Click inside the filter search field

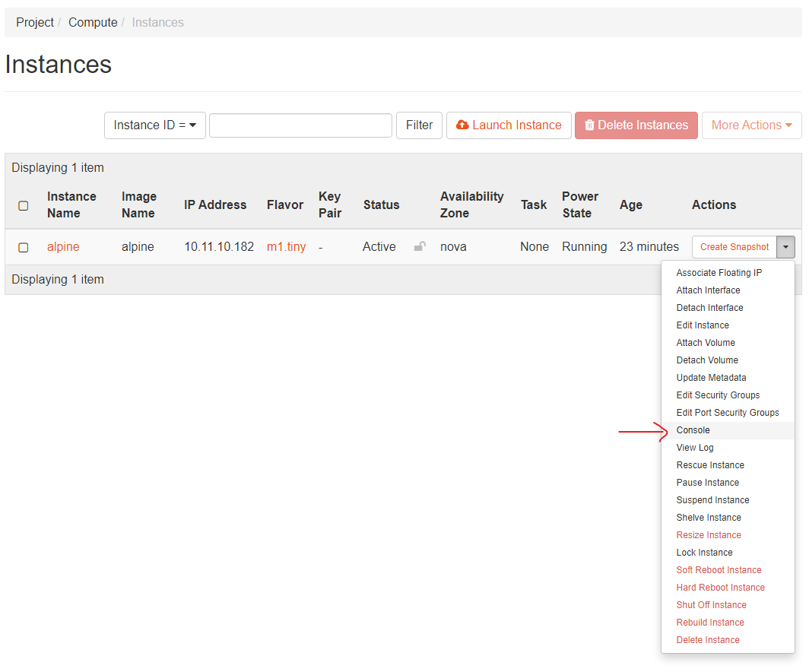[300, 125]
